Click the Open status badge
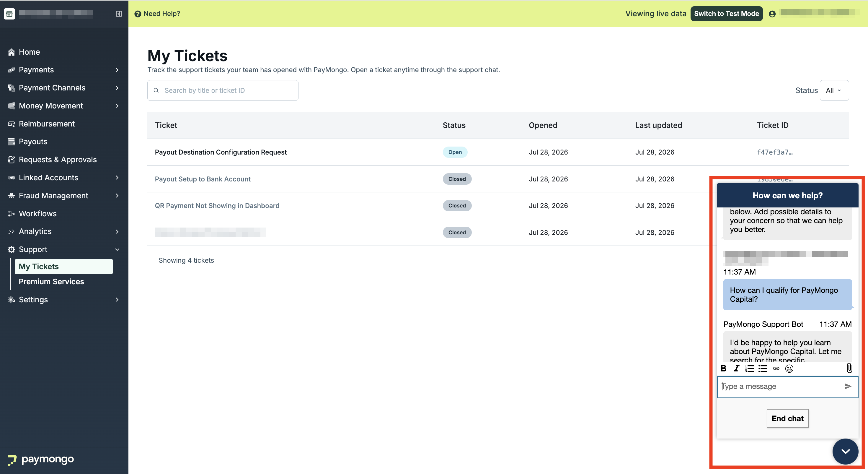The width and height of the screenshot is (868, 474). 455,152
